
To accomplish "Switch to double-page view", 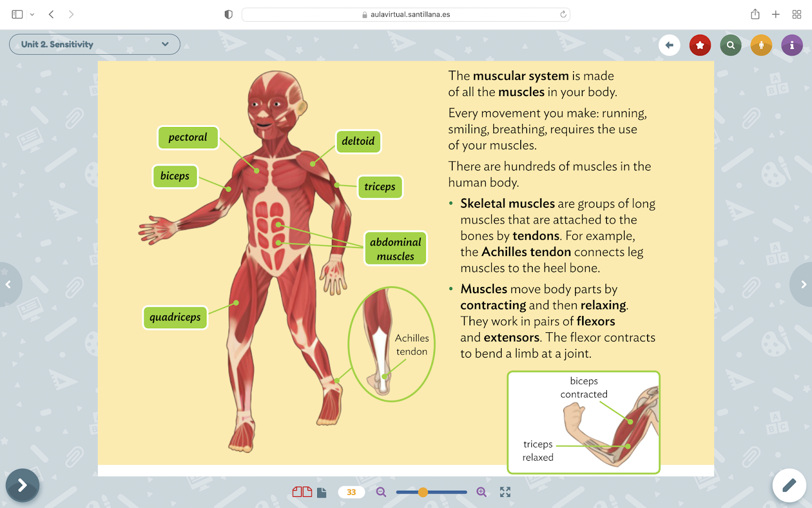I will pyautogui.click(x=302, y=492).
